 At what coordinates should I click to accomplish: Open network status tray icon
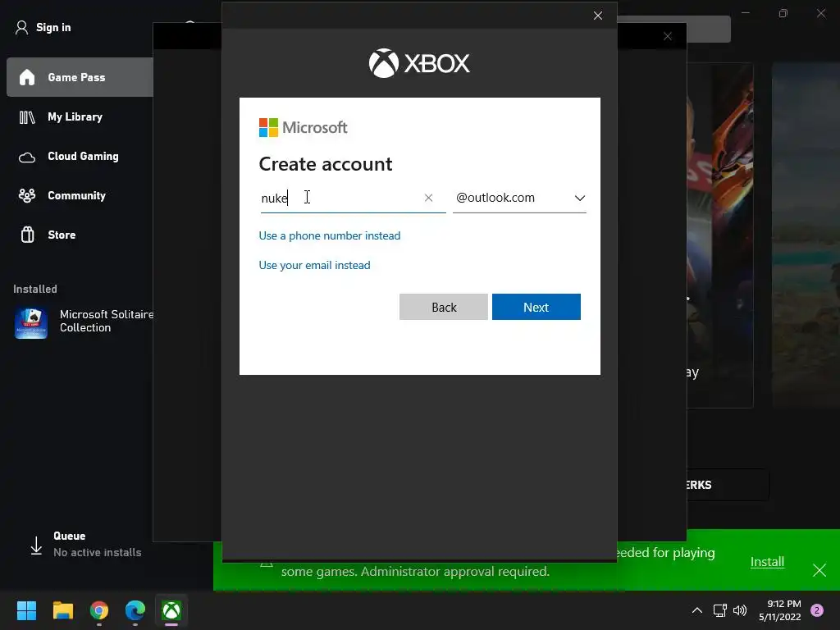(719, 610)
